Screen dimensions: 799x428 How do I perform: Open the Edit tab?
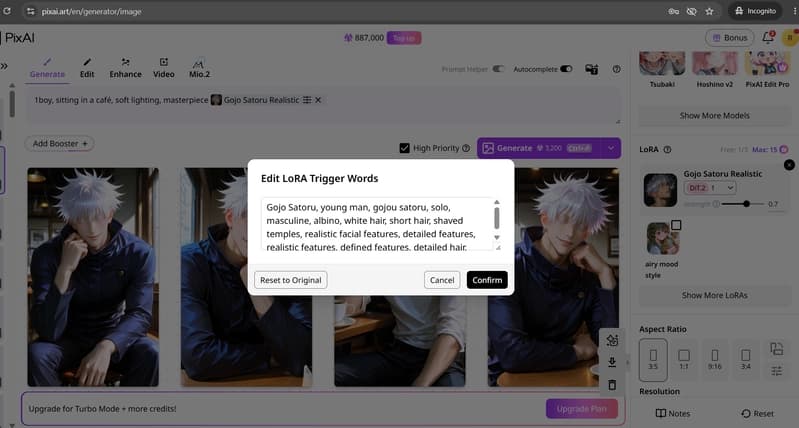tap(87, 68)
